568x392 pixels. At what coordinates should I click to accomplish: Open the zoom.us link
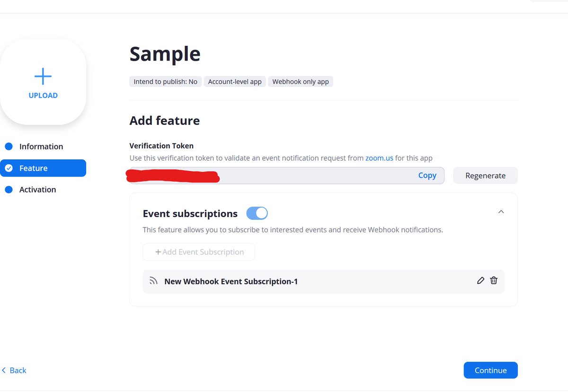379,158
